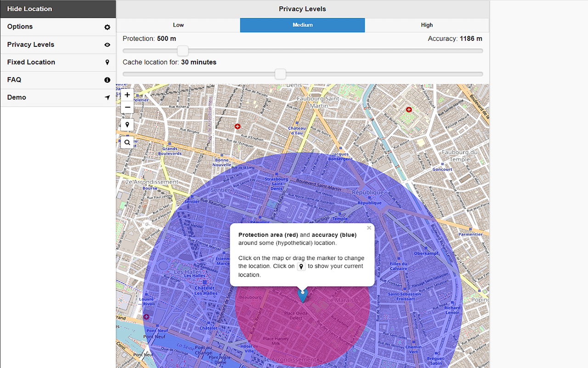Open the Fixed Location sidebar entry
The height and width of the screenshot is (368, 588).
(x=58, y=62)
